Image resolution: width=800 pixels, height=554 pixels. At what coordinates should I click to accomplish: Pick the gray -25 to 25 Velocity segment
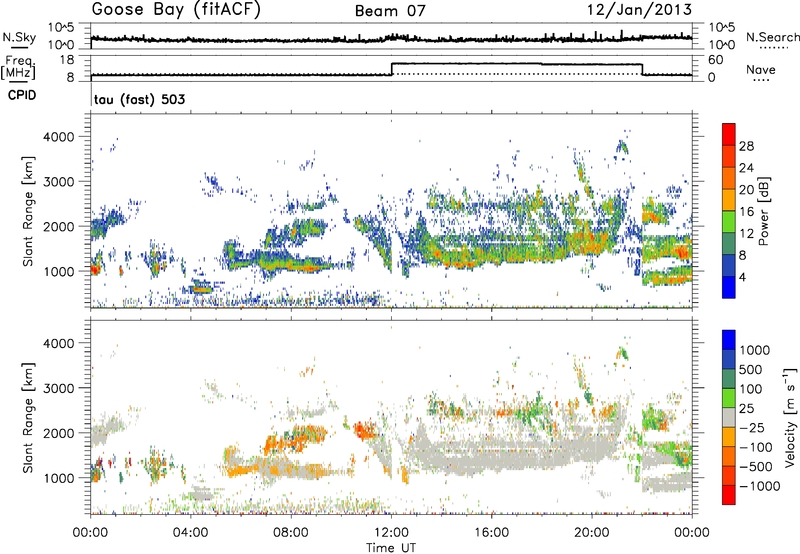(729, 418)
